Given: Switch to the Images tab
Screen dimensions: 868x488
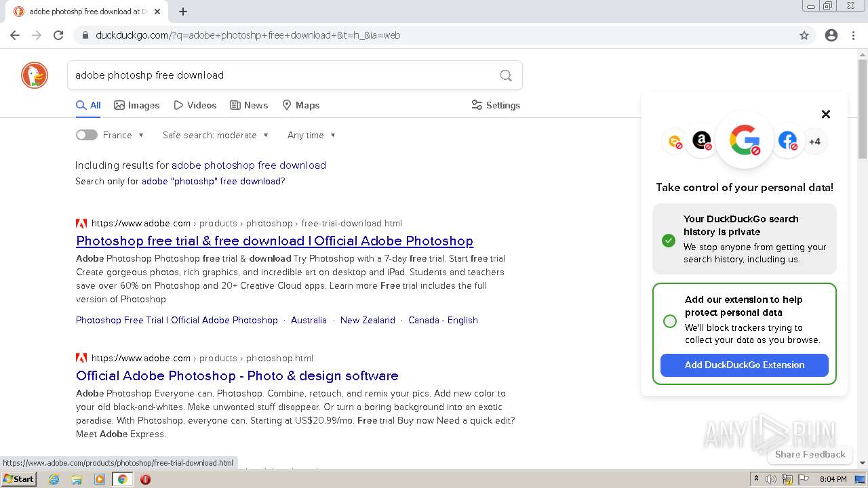Looking at the screenshot, I should 137,105.
